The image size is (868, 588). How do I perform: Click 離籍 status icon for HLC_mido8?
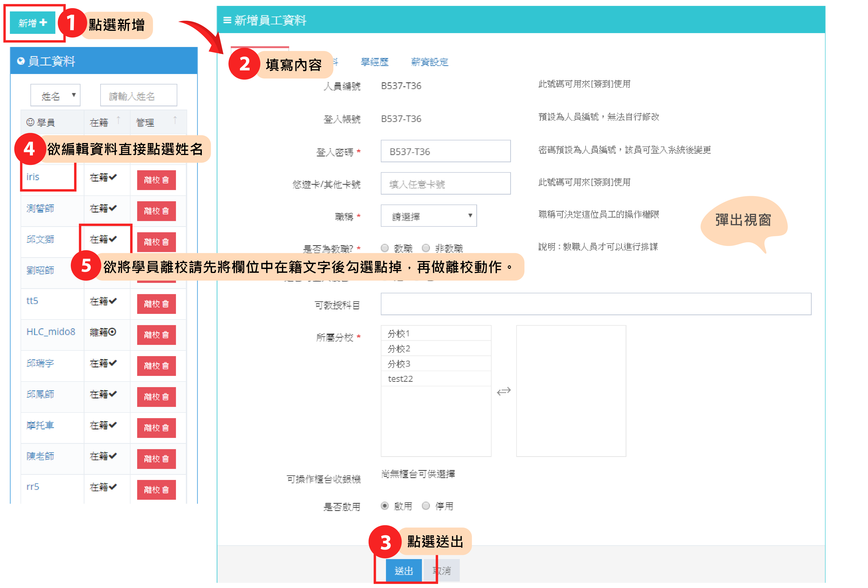112,332
